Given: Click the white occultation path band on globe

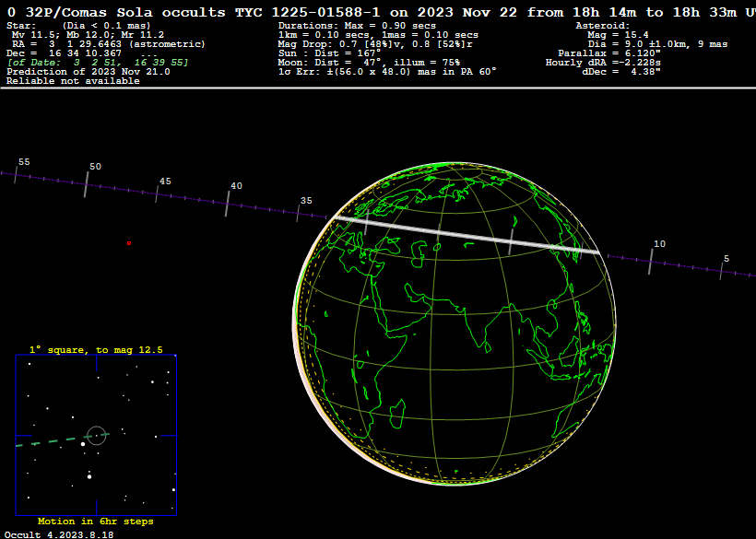Looking at the screenshot, I should [x=467, y=235].
